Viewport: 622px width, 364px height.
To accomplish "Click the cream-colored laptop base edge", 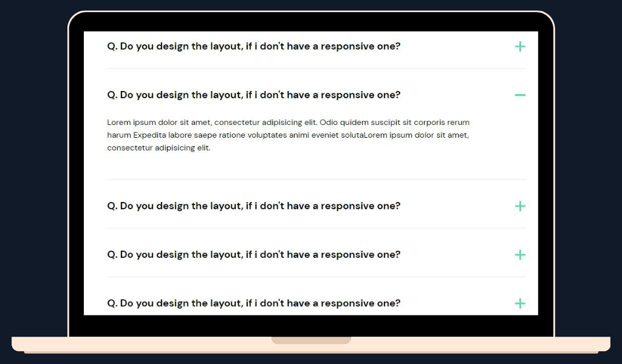I will click(121, 344).
